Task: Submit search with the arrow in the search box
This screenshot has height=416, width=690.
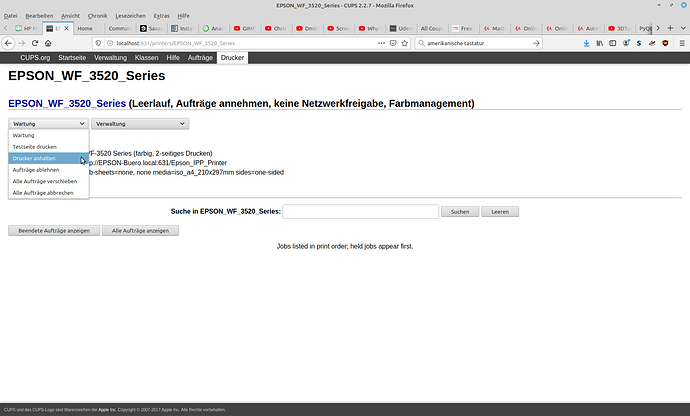Action: click(x=536, y=43)
